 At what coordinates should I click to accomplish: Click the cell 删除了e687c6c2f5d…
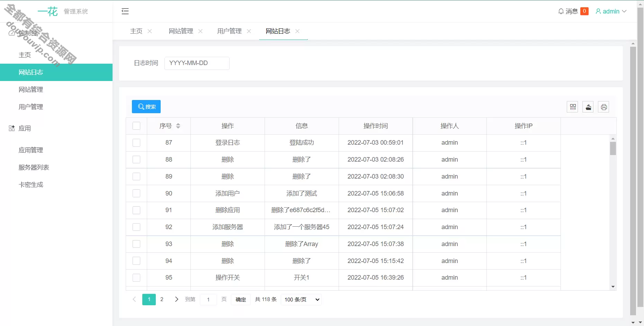click(x=301, y=210)
